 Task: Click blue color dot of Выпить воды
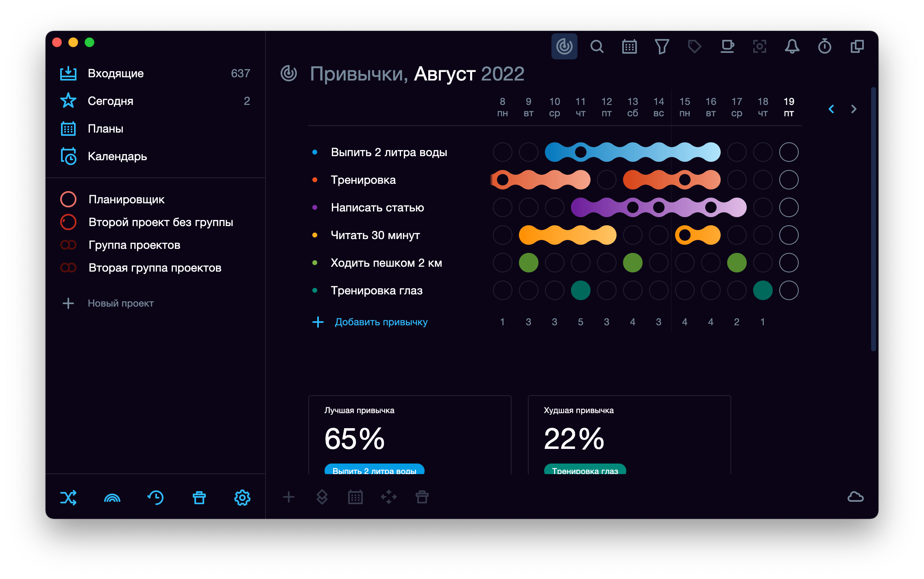click(x=314, y=152)
